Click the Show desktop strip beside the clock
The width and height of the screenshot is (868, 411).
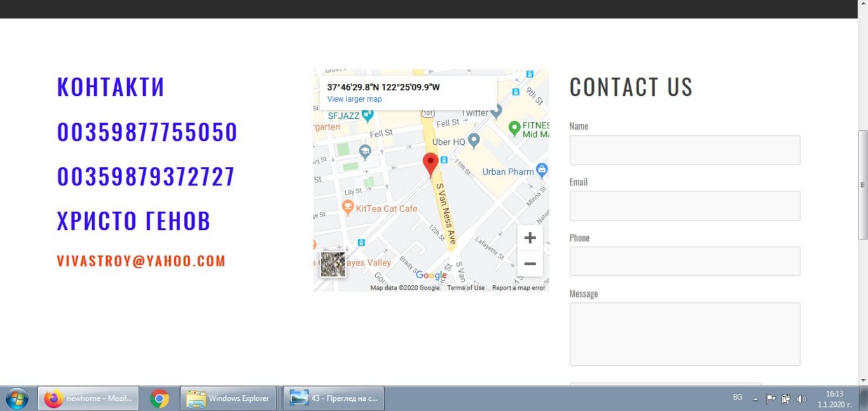coord(864,399)
